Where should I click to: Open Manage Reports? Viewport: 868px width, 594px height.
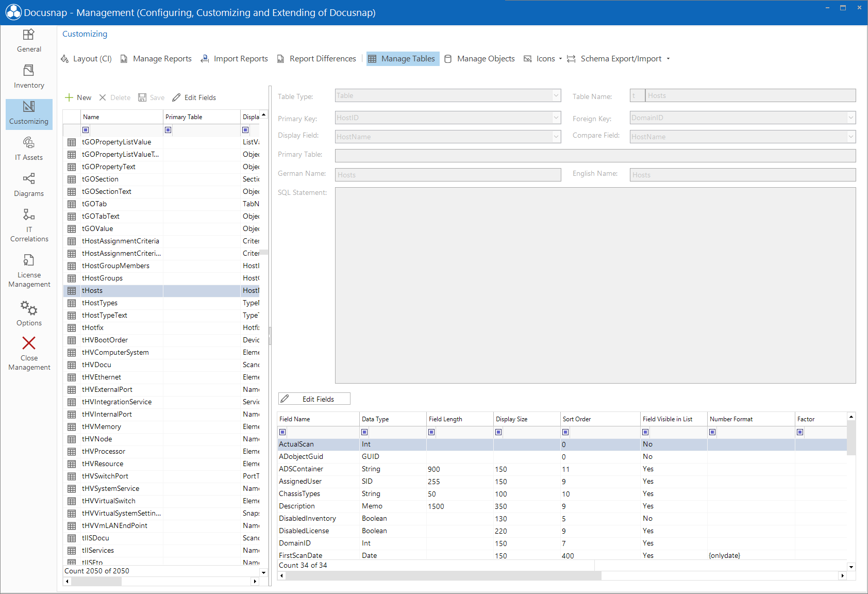(156, 59)
